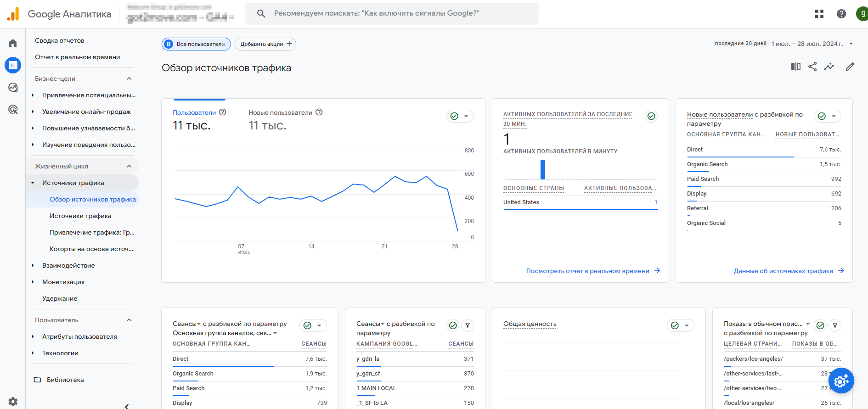Click check status icon in campaign sessions card
868x409 pixels.
[x=453, y=325]
